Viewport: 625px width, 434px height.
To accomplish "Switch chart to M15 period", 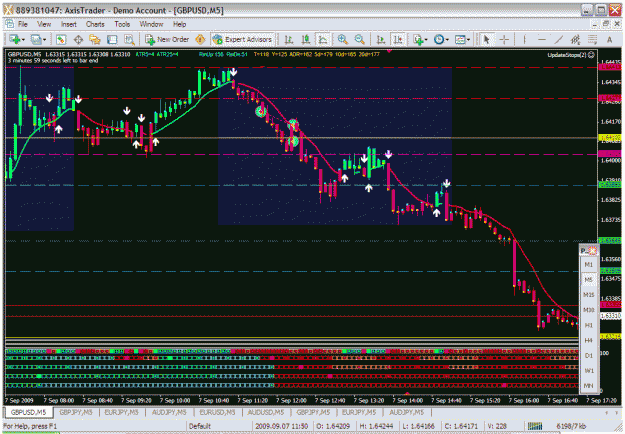I will coord(589,295).
